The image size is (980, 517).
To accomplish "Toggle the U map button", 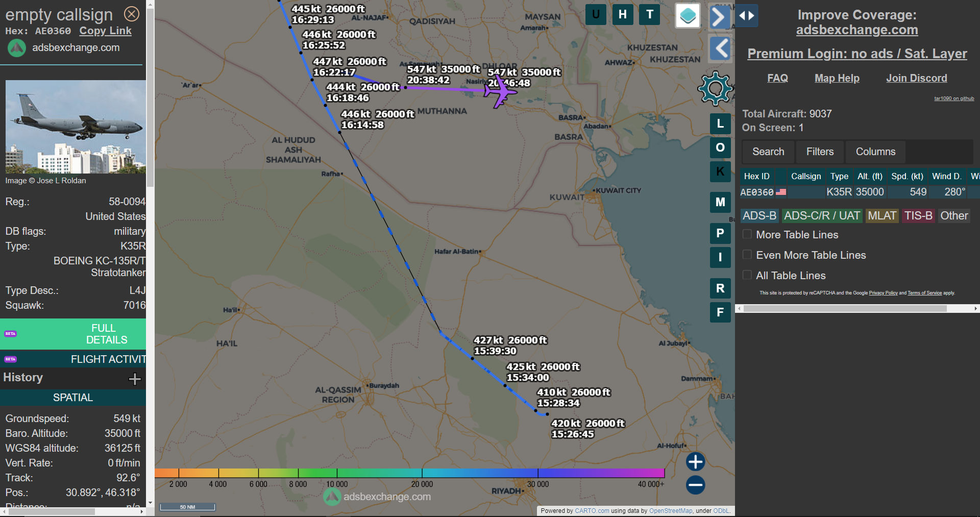I will (x=596, y=14).
